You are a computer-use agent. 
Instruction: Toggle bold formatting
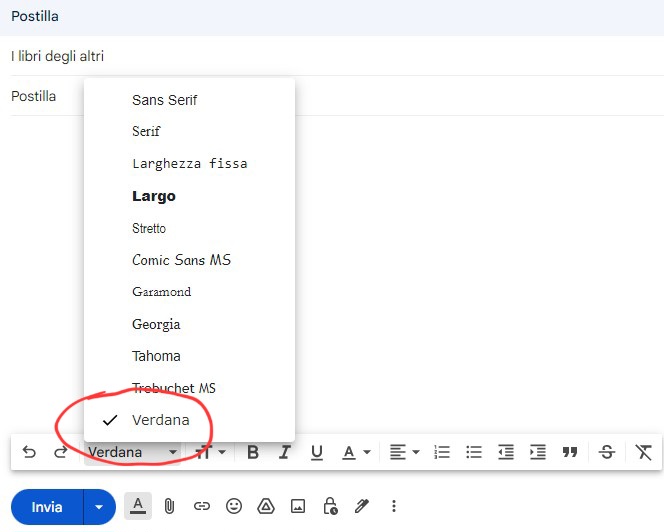coord(253,453)
